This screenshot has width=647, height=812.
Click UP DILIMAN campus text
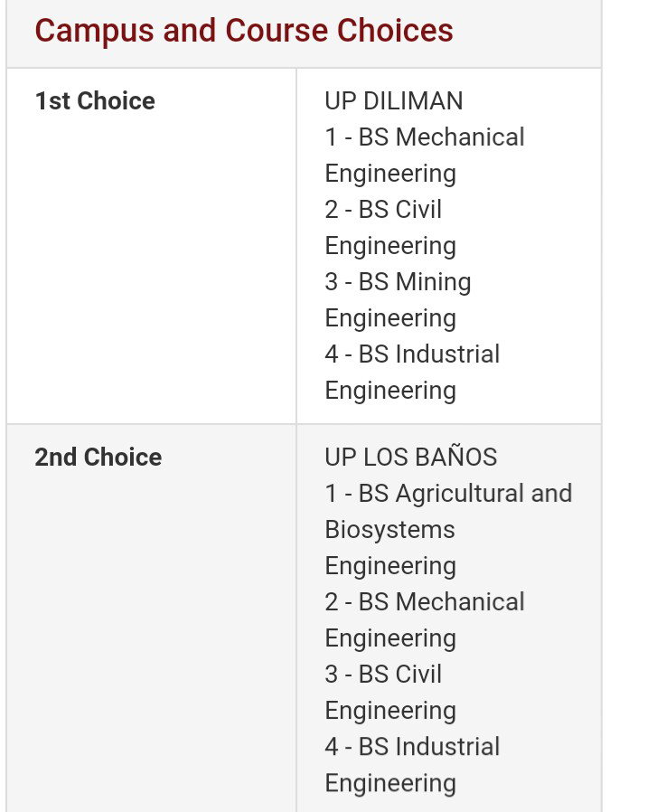click(393, 101)
